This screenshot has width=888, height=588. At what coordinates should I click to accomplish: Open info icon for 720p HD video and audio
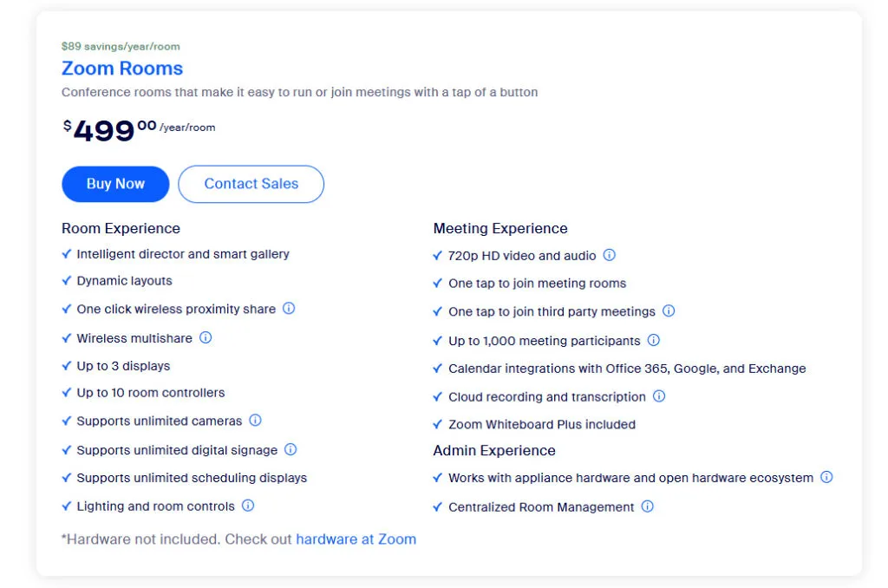609,255
